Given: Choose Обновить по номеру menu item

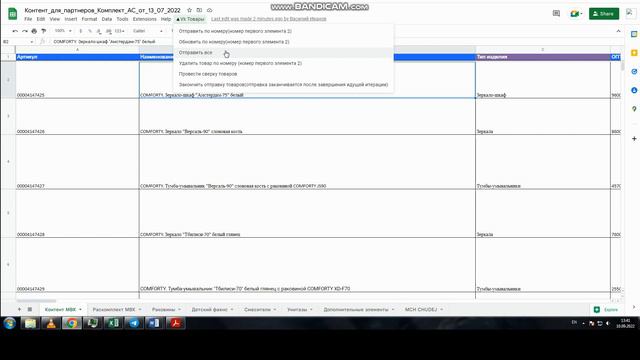Looking at the screenshot, I should point(283,42).
